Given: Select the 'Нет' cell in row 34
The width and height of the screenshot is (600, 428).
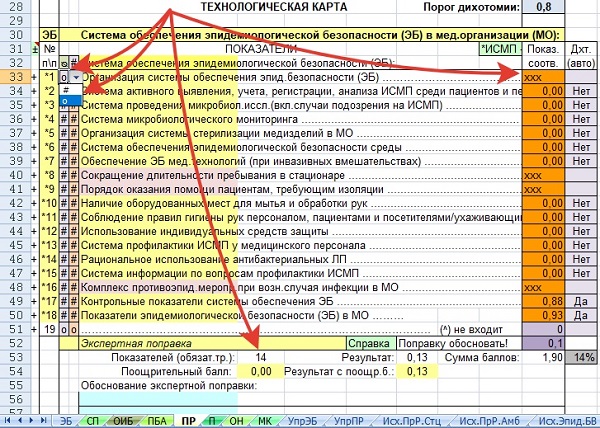Looking at the screenshot, I should tap(581, 91).
